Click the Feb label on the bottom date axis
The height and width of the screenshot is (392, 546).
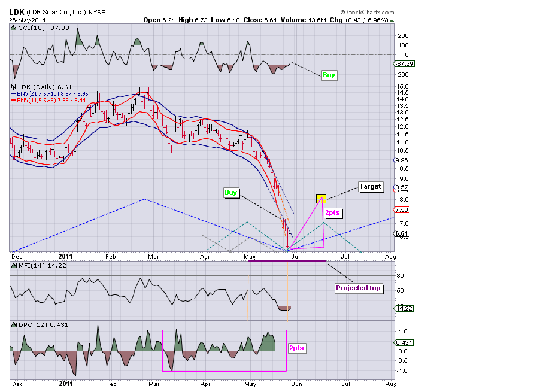click(x=111, y=384)
